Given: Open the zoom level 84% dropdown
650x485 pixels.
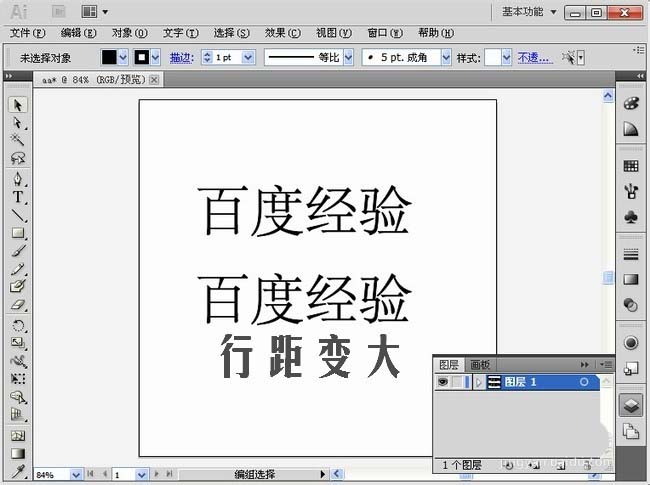Looking at the screenshot, I should click(x=75, y=475).
